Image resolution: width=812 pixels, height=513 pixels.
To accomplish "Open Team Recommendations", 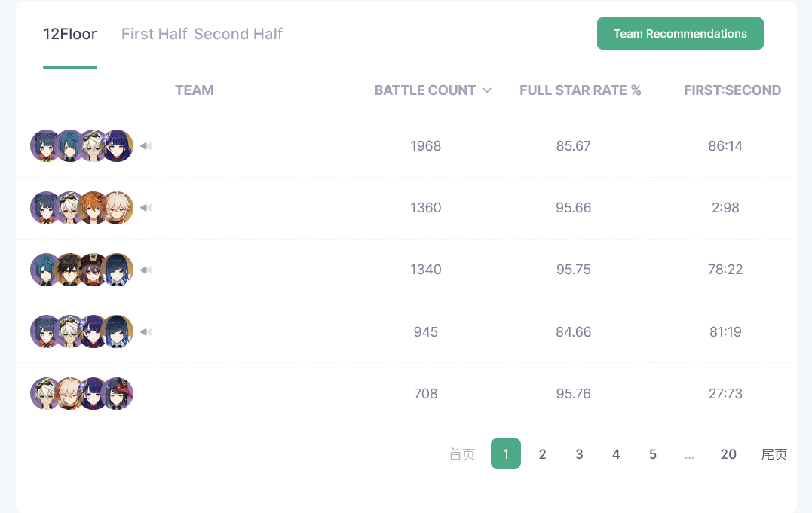I will coord(680,34).
